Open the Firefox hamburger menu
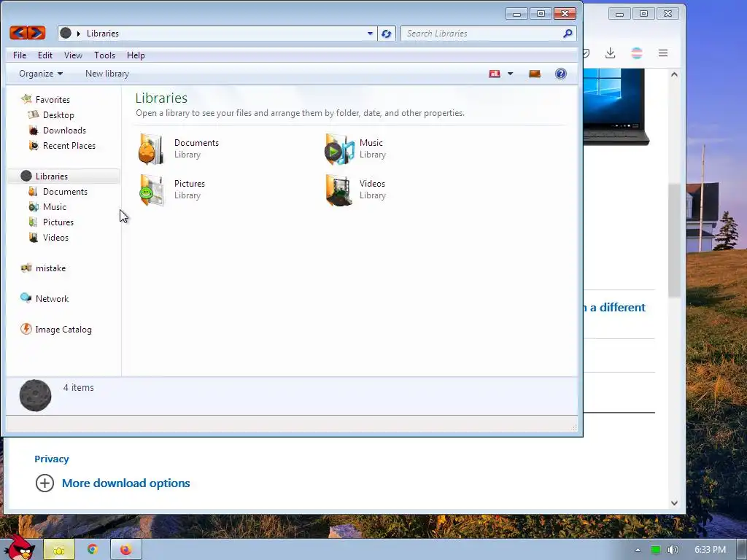The image size is (747, 560). click(662, 52)
